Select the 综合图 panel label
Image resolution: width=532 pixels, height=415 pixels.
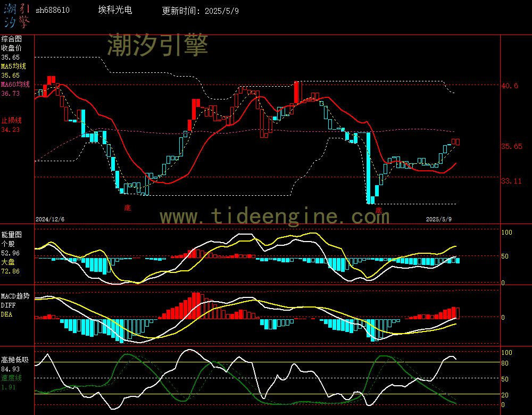pos(11,39)
